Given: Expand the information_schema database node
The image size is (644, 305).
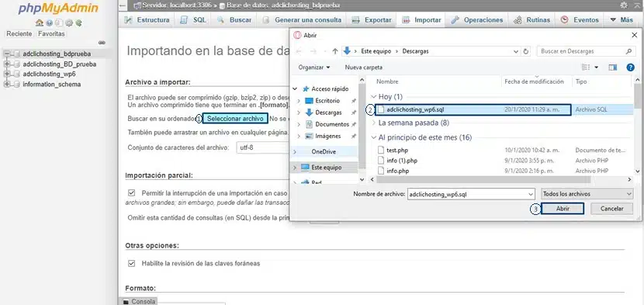Looking at the screenshot, I should pyautogui.click(x=7, y=85).
